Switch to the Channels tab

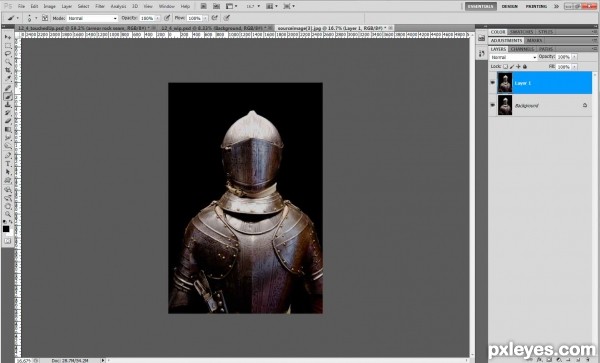[522, 49]
